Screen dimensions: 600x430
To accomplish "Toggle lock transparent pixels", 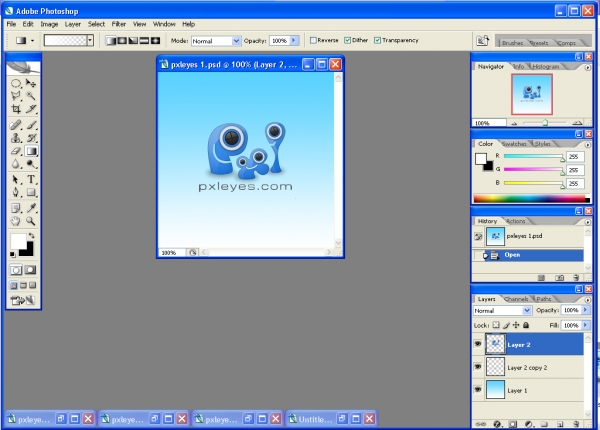I will (x=496, y=325).
